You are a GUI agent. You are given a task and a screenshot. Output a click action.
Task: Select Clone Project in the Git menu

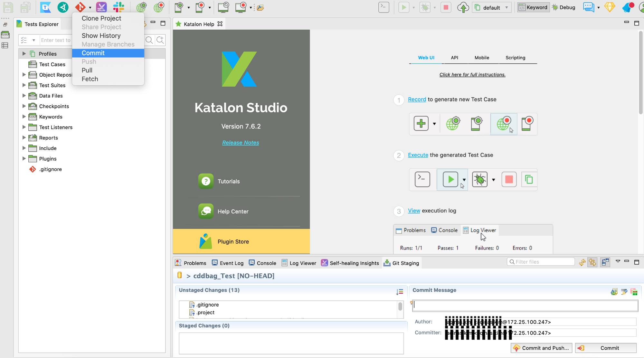tap(108, 18)
